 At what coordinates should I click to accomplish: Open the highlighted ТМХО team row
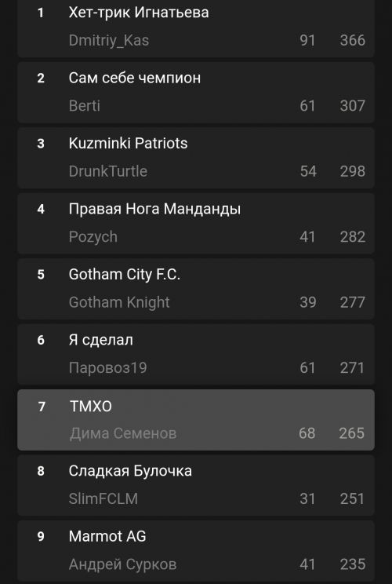196,420
